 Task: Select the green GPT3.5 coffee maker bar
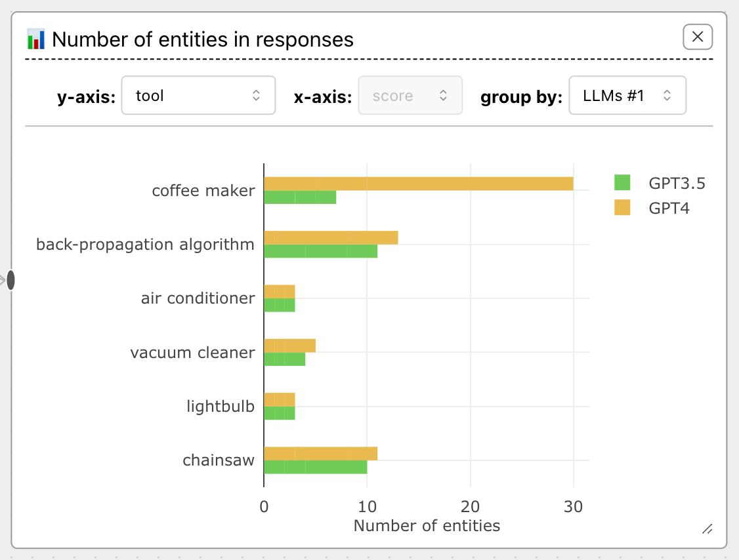click(299, 197)
